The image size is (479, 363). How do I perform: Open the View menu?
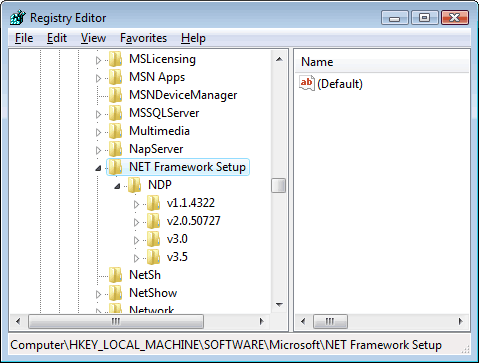click(93, 38)
